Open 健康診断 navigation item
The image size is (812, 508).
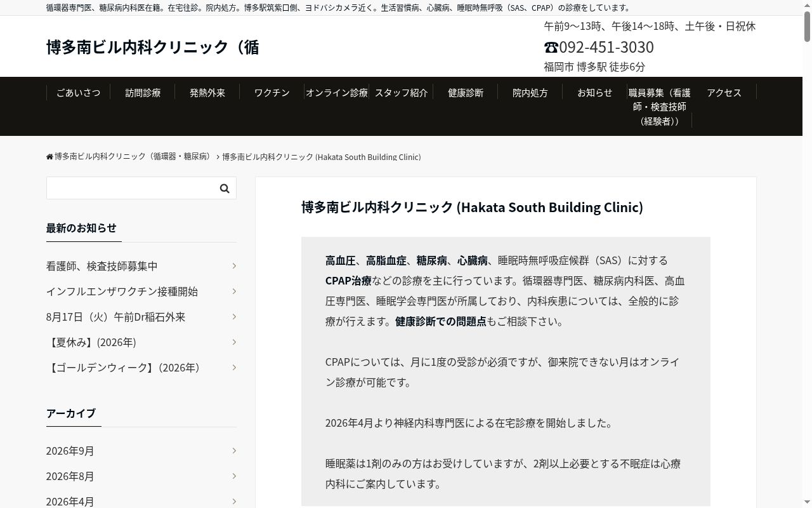coord(466,93)
